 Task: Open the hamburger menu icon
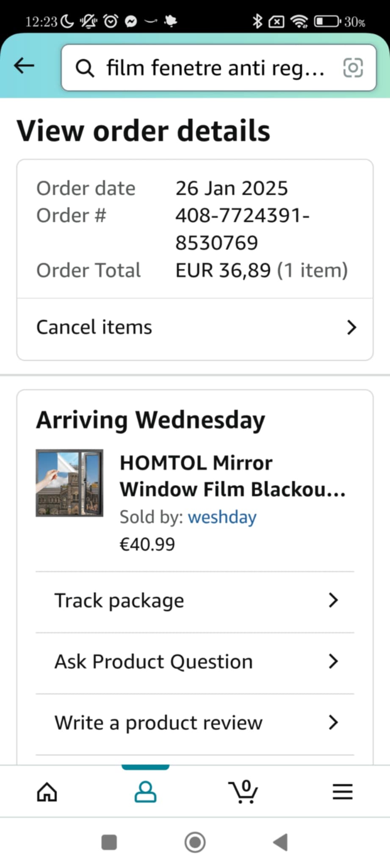point(342,791)
